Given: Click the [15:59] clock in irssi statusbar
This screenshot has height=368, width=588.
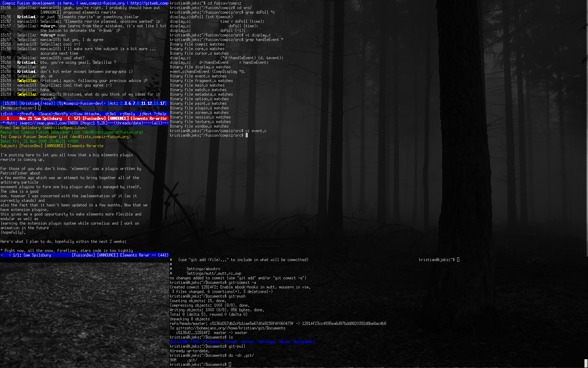Looking at the screenshot, I should point(9,103).
